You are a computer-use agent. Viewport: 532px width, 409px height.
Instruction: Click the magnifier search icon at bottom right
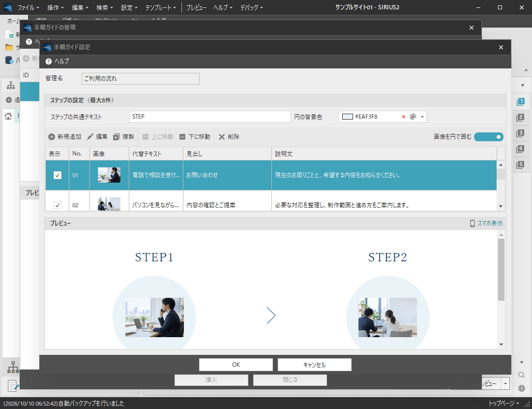tap(522, 375)
